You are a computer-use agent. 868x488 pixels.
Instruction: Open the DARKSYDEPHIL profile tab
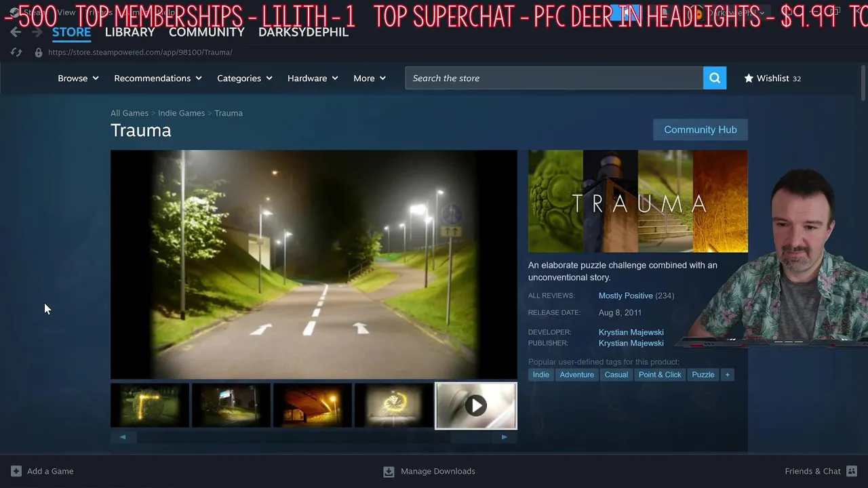(303, 32)
